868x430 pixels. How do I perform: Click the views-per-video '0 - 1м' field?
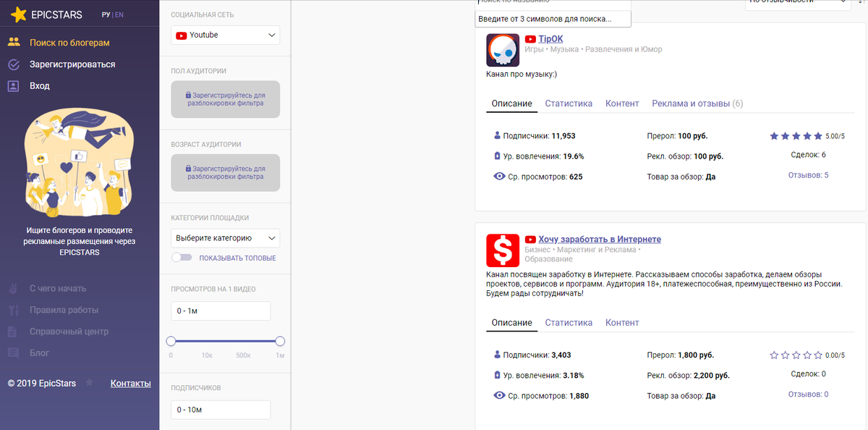[x=221, y=311]
